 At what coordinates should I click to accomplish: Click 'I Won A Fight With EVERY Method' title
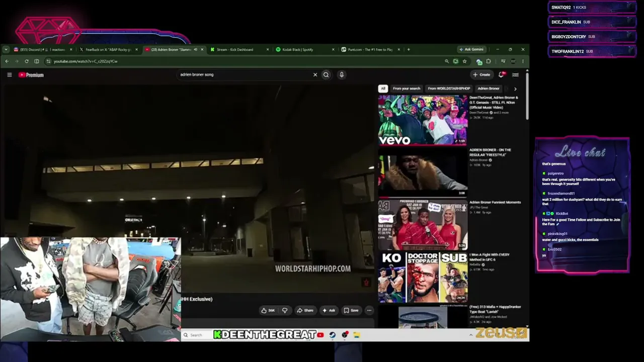click(x=490, y=257)
